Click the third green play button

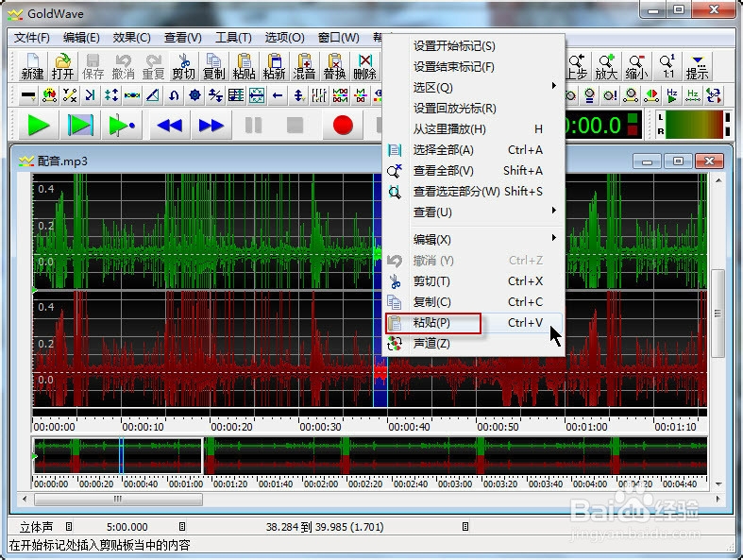122,126
